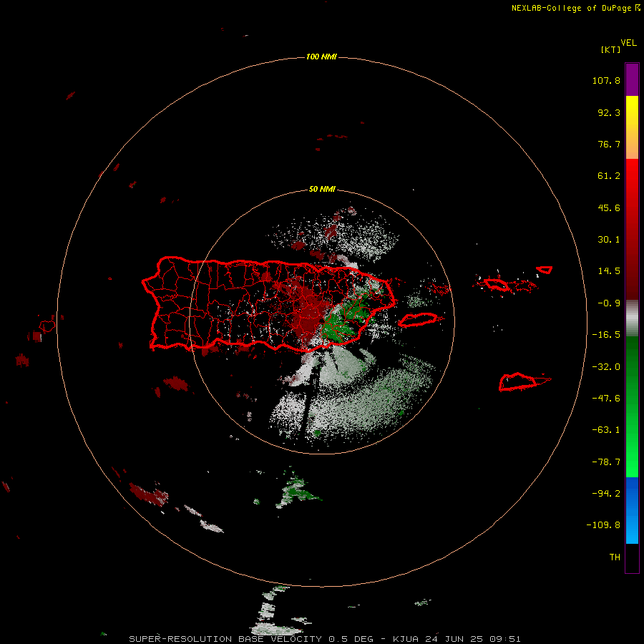Screen dimensions: 644x644
Task: Click the TH legend label
Action: 615,557
